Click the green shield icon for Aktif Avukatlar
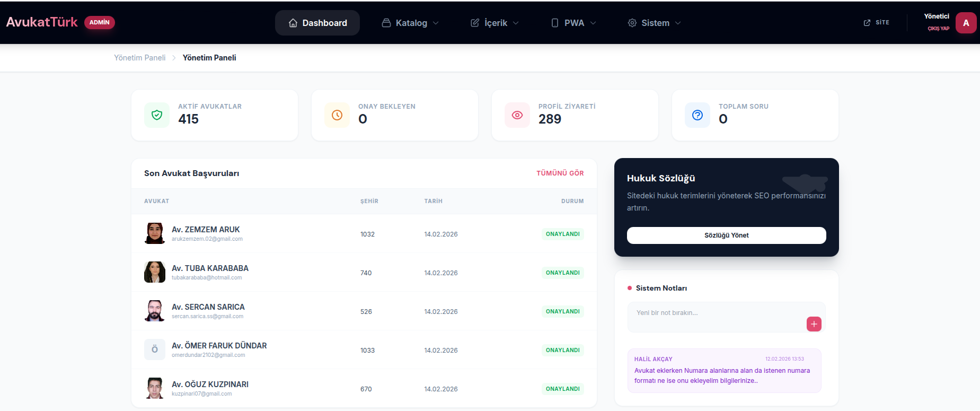980x411 pixels. pyautogui.click(x=157, y=115)
